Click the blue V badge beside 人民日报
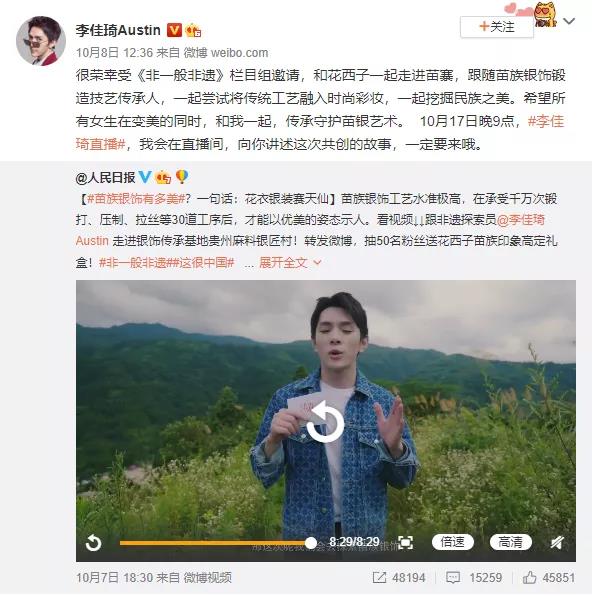This screenshot has height=596, width=592. 145,177
